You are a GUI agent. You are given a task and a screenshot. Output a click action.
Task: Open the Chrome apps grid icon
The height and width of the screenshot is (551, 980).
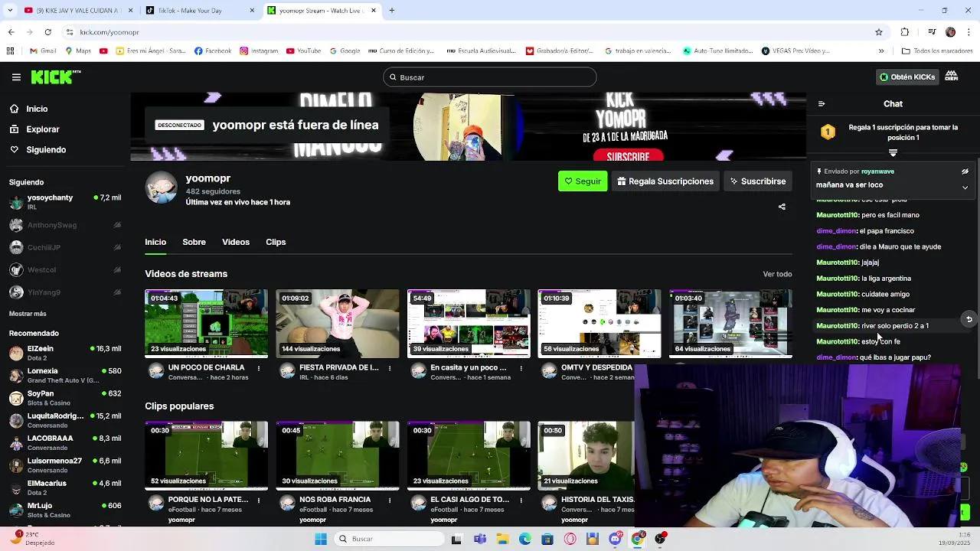pos(10,51)
